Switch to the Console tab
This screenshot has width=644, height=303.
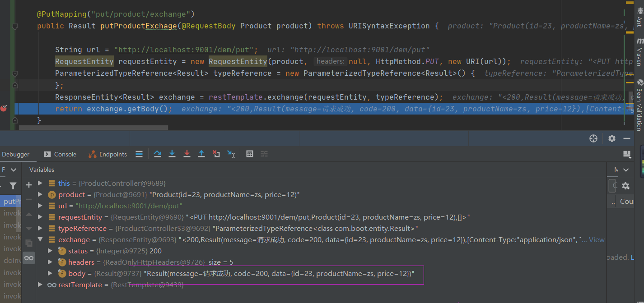click(65, 154)
